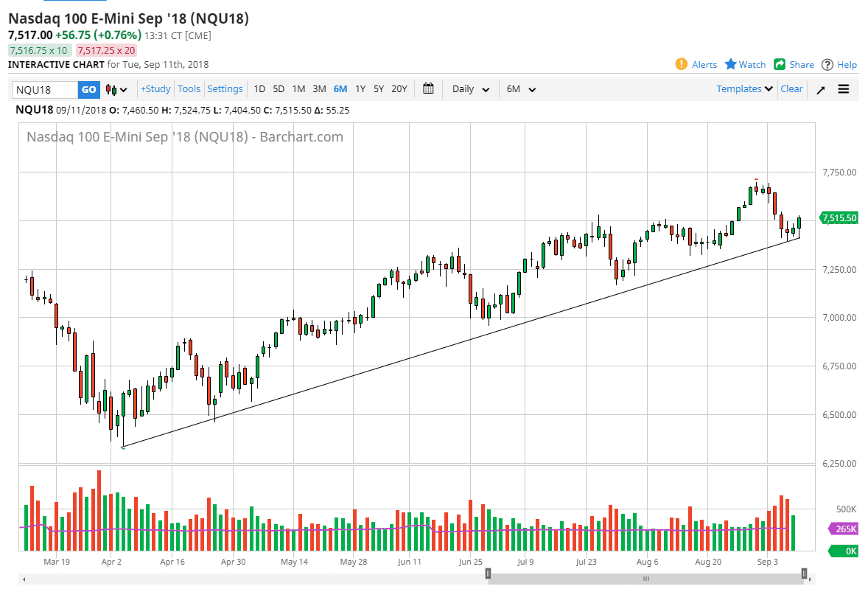Expand the 6M range dropdown

tap(521, 88)
